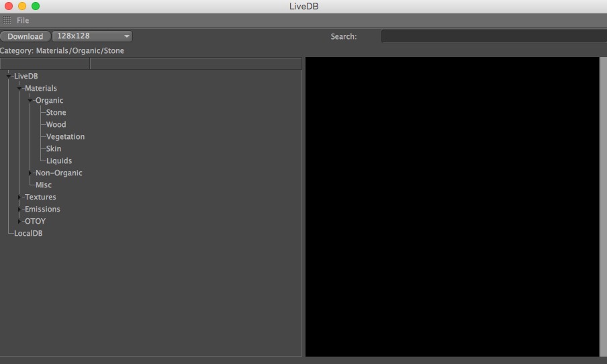Screen dimensions: 607x364
Task: Click the preview panel vertical scrollbar
Action: (x=604, y=207)
